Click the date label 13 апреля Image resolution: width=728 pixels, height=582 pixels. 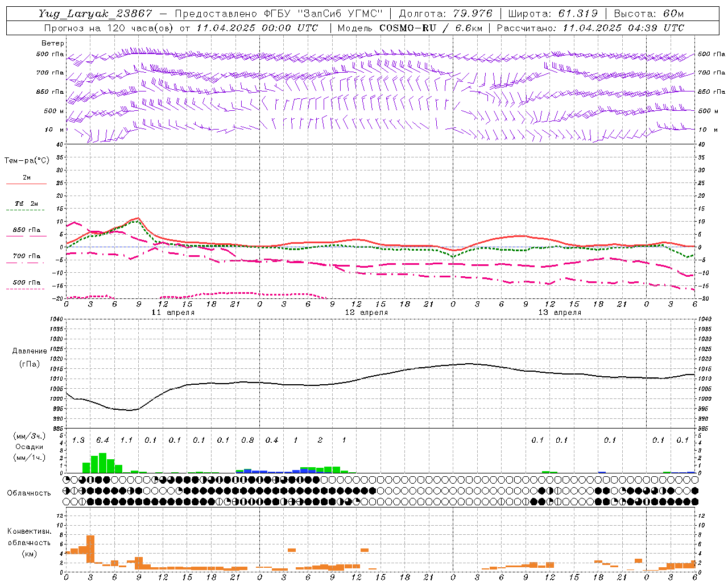pyautogui.click(x=560, y=313)
